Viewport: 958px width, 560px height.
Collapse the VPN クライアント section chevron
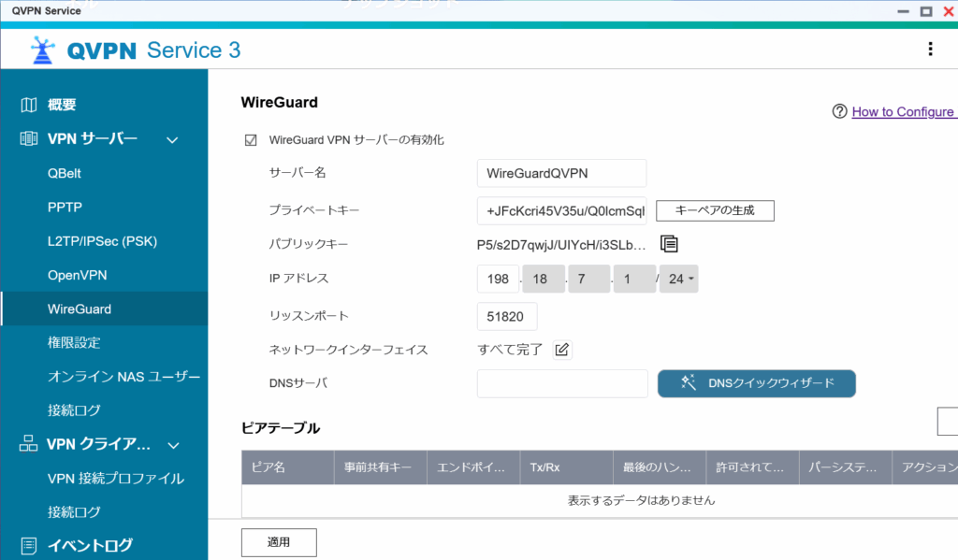click(172, 445)
